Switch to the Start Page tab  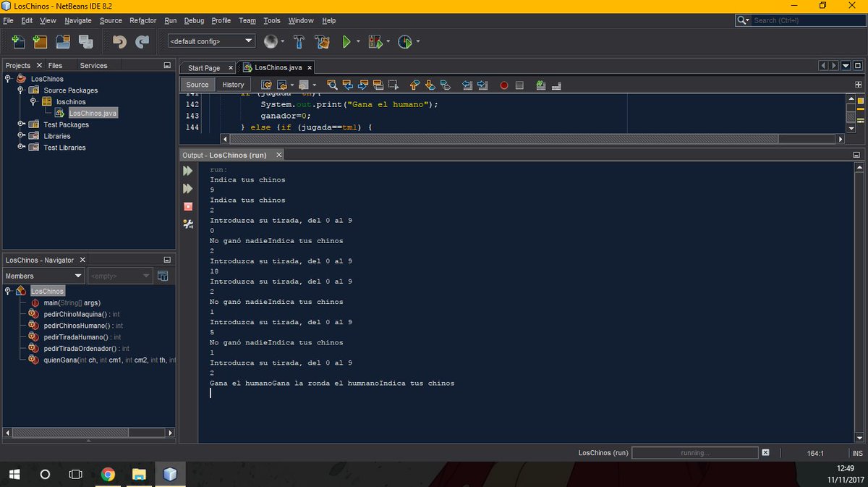point(204,68)
